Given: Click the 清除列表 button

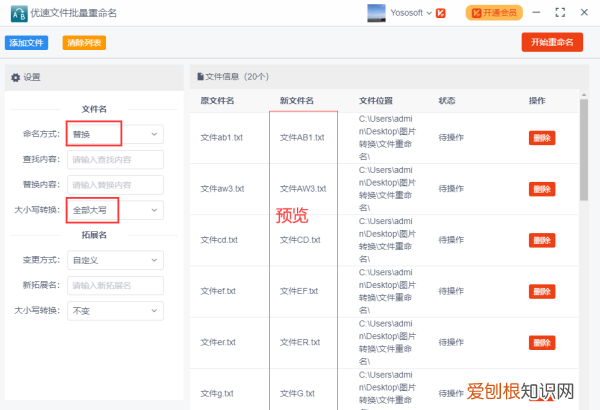Looking at the screenshot, I should click(x=83, y=43).
